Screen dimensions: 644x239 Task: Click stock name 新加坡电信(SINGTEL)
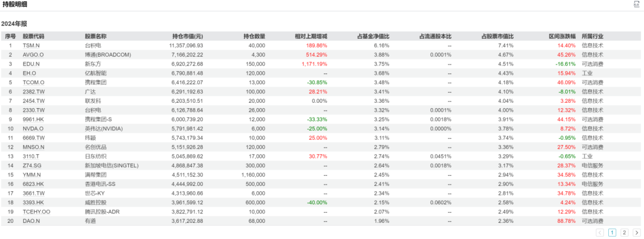pyautogui.click(x=112, y=166)
